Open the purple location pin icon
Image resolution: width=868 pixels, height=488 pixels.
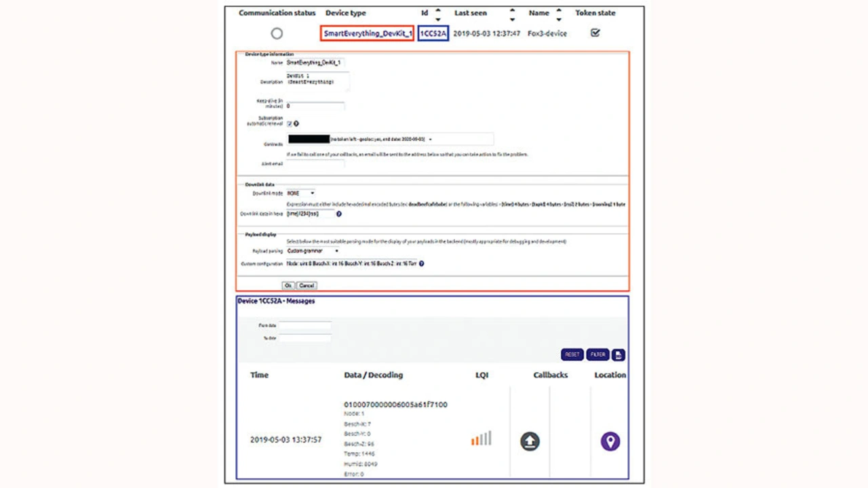point(610,442)
